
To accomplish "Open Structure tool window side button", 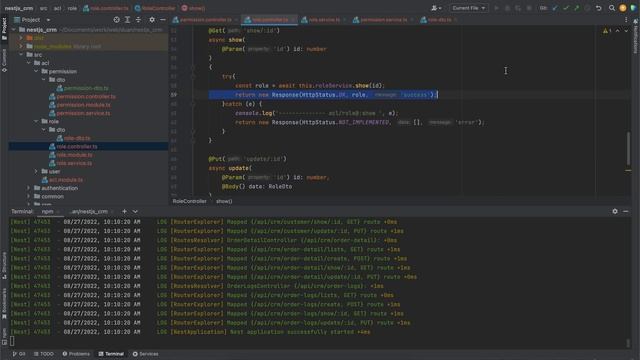I will [4, 265].
